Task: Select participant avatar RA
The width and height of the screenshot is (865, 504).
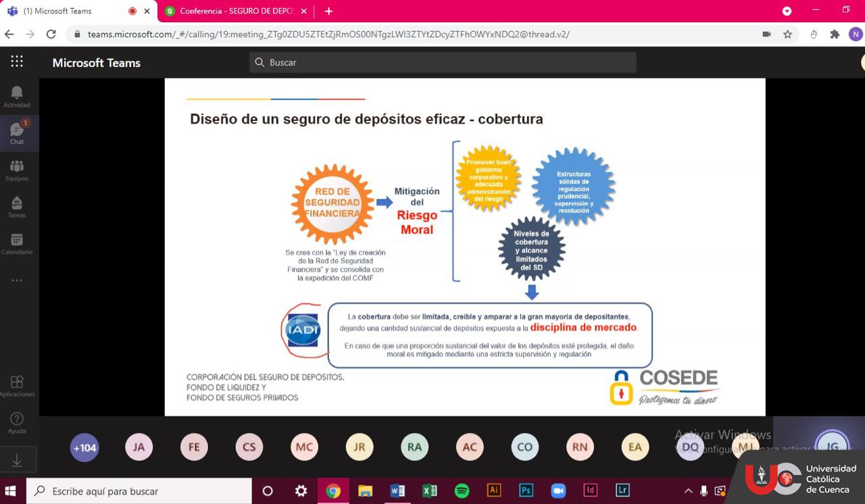Action: point(414,447)
